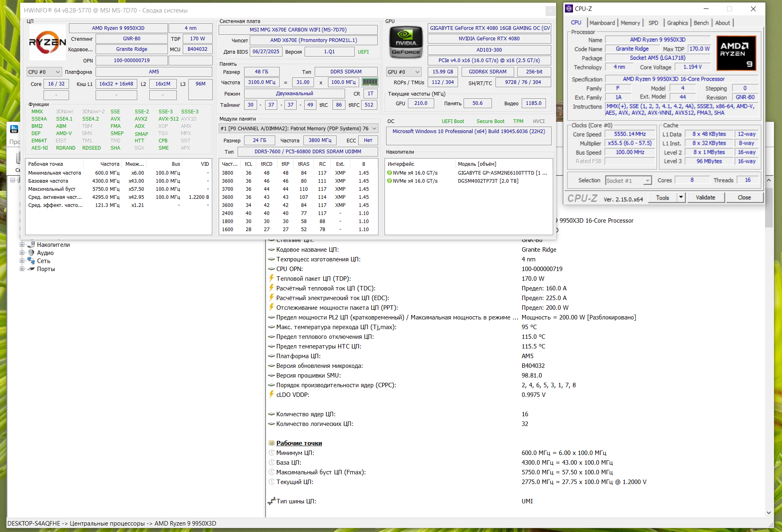
Task: Open the Bench tab in CPU-Z
Action: coord(701,23)
